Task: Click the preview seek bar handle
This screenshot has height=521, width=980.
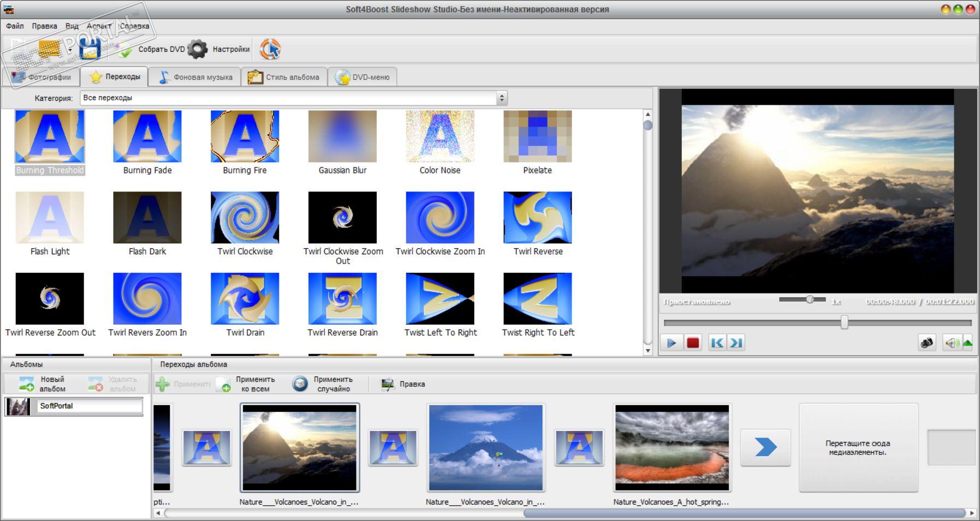Action: pyautogui.click(x=844, y=322)
